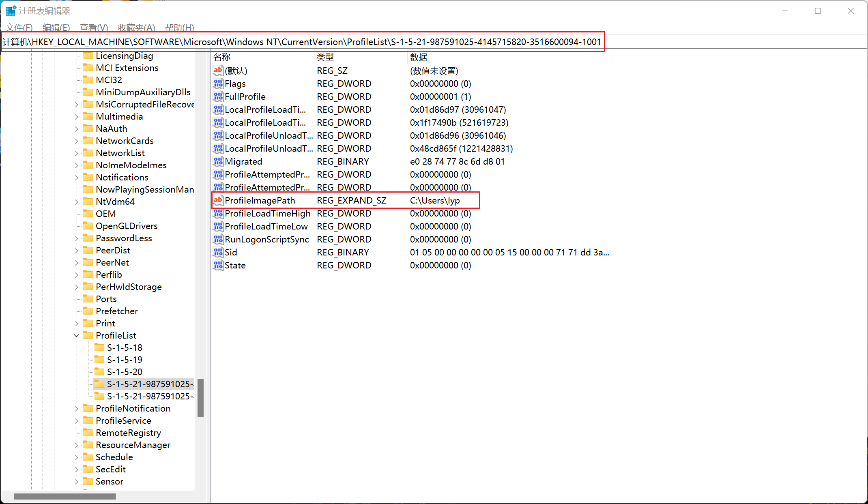The height and width of the screenshot is (504, 868).
Task: Click the Migrated binary value icon
Action: click(218, 161)
